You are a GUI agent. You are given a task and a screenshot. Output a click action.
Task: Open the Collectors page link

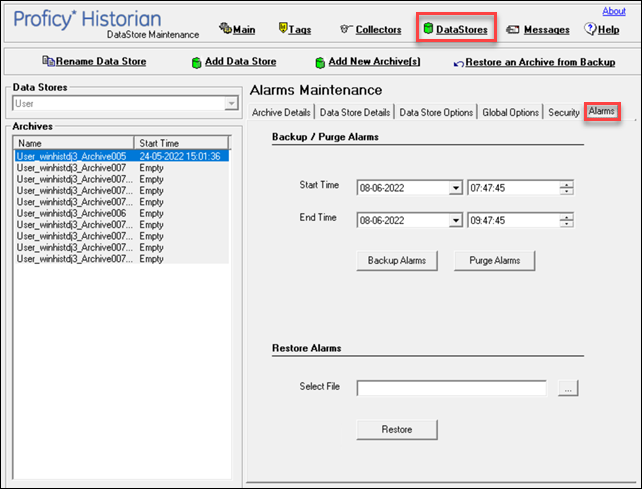point(378,29)
